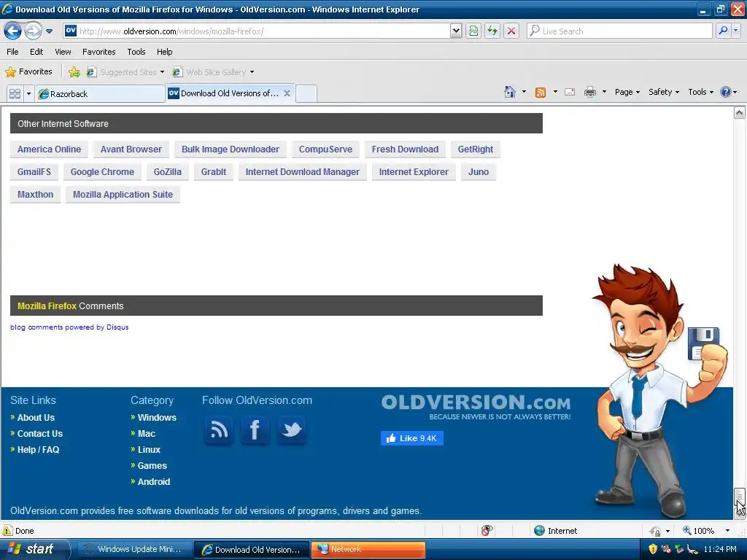Click the compatibility view icon
This screenshot has height=560, width=747.
(x=473, y=31)
